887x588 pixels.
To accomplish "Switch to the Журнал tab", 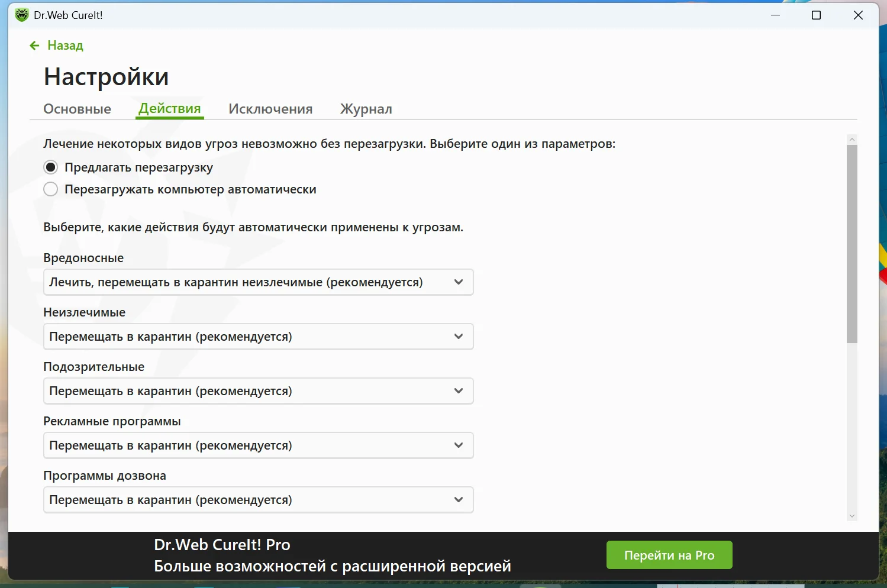I will [x=366, y=109].
